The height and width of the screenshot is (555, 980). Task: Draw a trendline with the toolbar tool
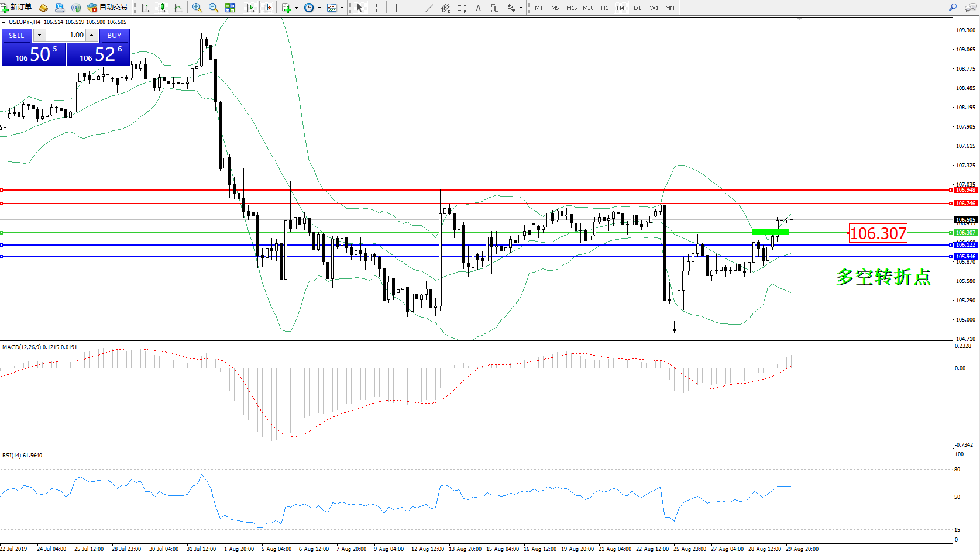429,8
